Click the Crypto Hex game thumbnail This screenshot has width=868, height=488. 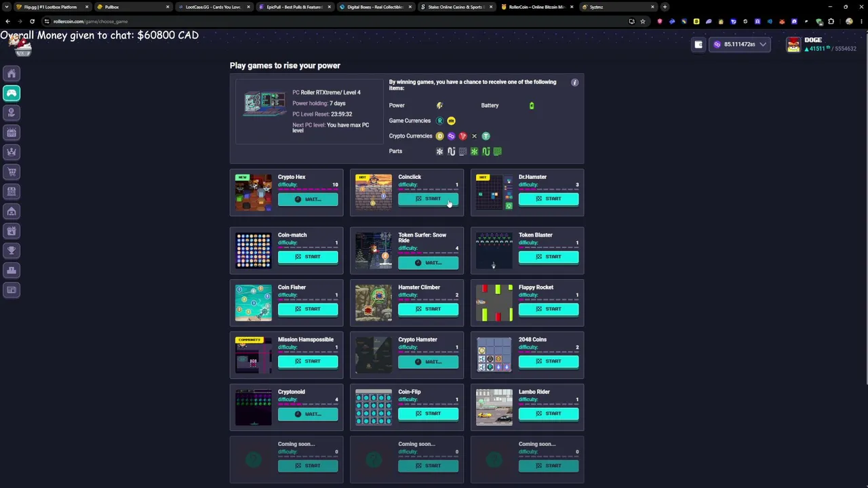pos(253,192)
